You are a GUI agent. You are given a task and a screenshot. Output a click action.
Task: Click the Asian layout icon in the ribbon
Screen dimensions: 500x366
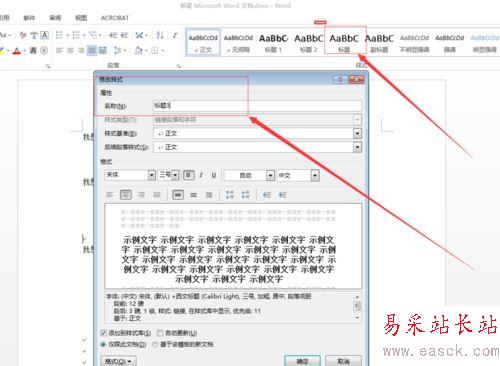[x=139, y=35]
